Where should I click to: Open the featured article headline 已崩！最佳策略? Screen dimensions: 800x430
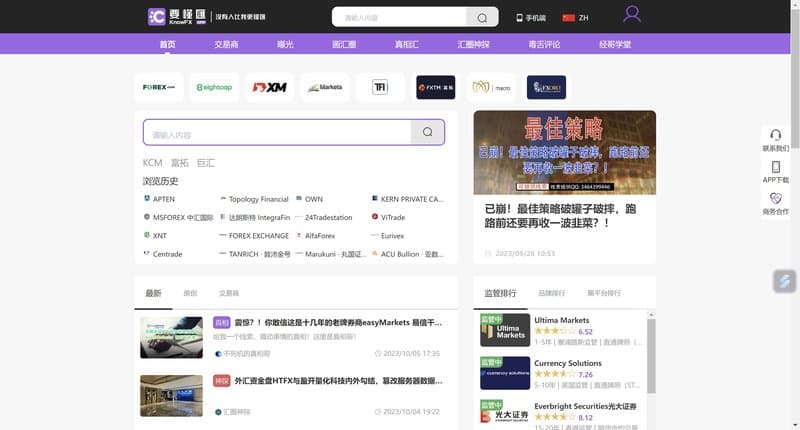click(x=560, y=216)
